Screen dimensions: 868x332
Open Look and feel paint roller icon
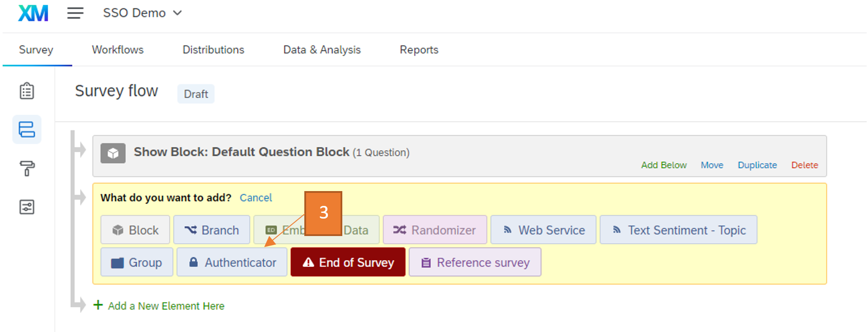(27, 168)
